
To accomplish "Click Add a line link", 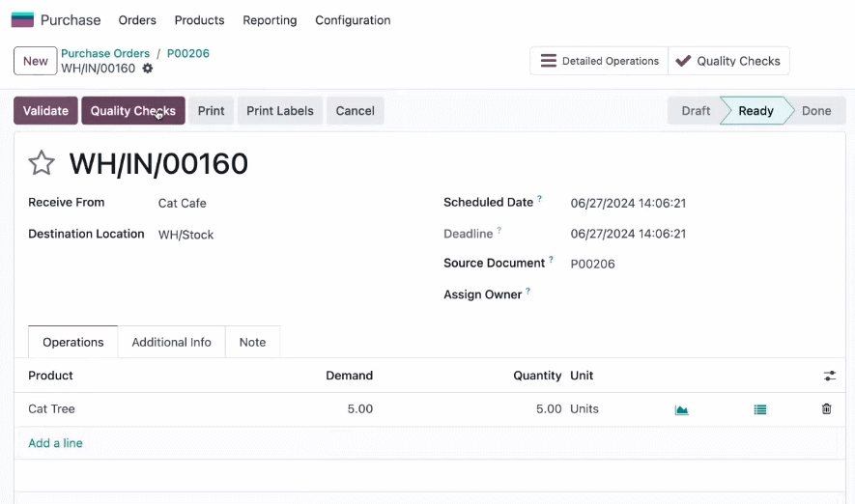I will [x=56, y=443].
